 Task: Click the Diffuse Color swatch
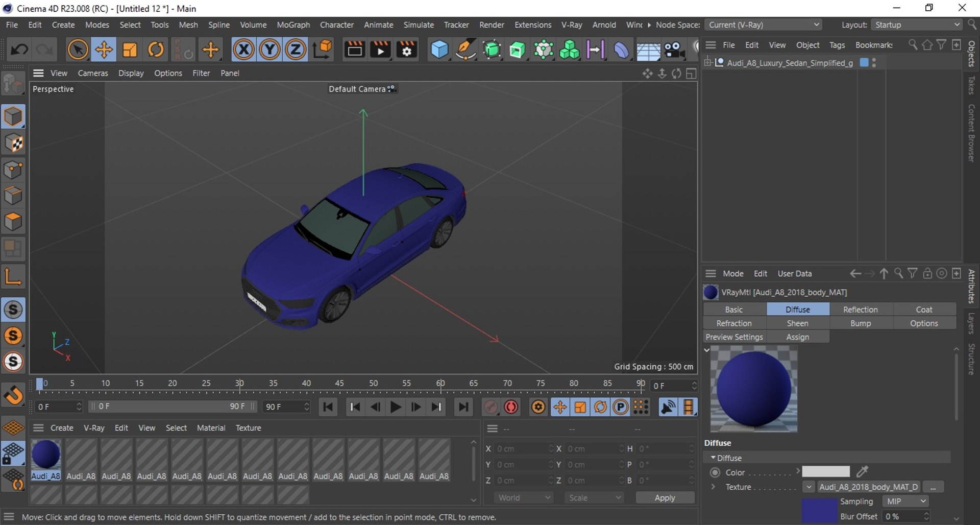point(826,471)
